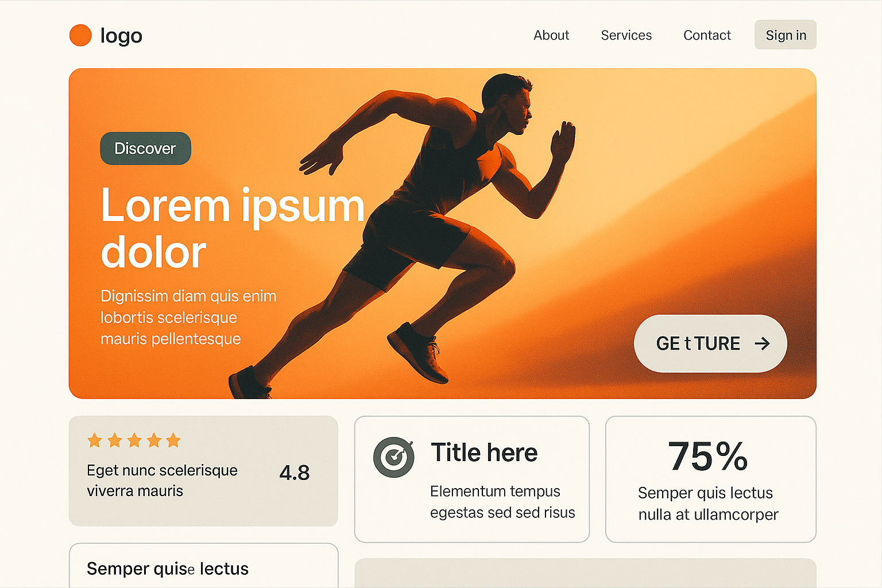Click the orange circle logo icon
The height and width of the screenshot is (588, 882).
(80, 35)
